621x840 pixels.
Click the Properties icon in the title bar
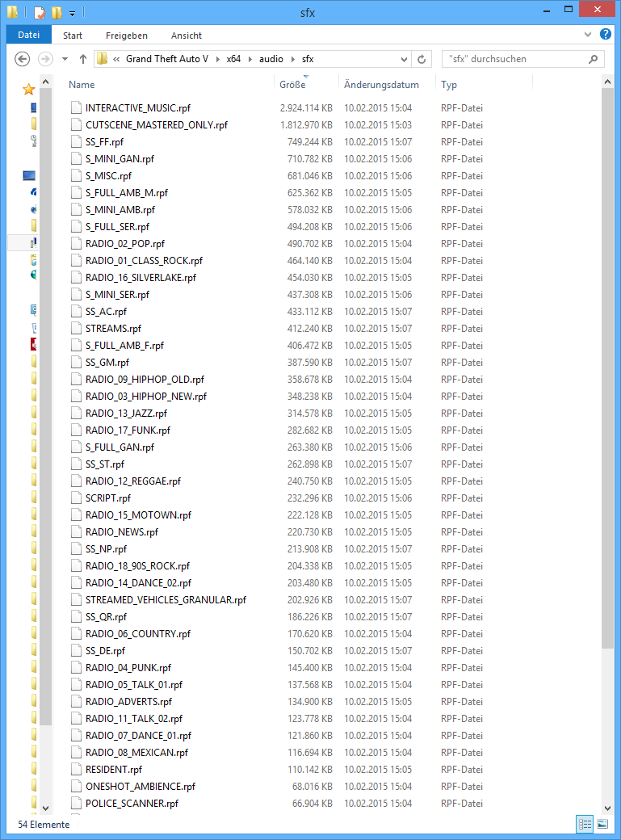click(39, 12)
